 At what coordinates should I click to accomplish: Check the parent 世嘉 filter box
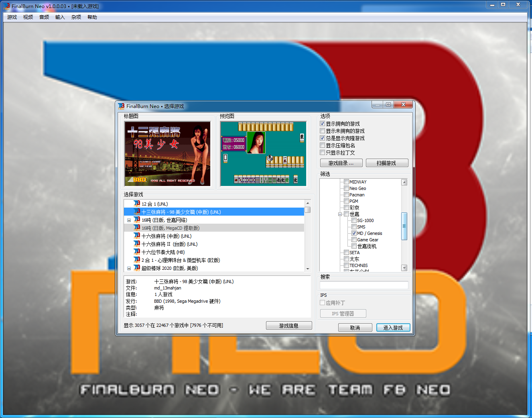346,214
